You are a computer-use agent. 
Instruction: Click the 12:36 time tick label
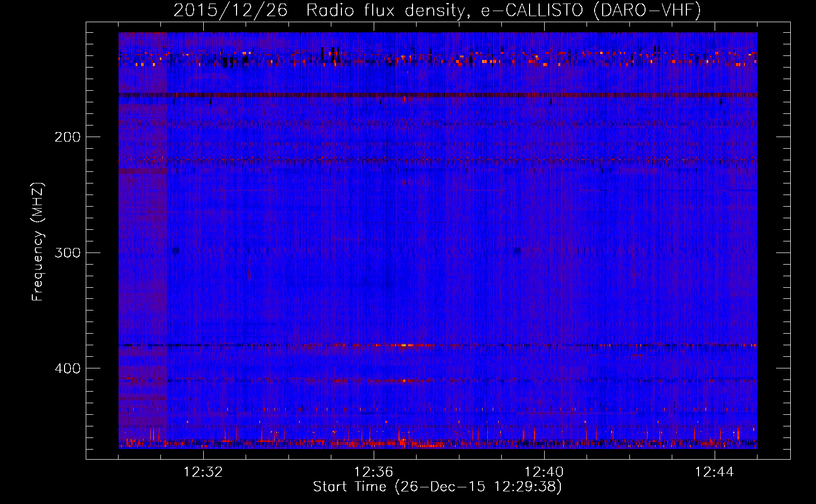(374, 472)
